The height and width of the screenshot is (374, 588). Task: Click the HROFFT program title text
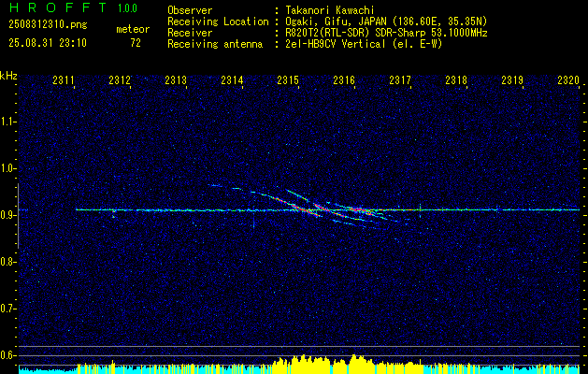pos(58,7)
